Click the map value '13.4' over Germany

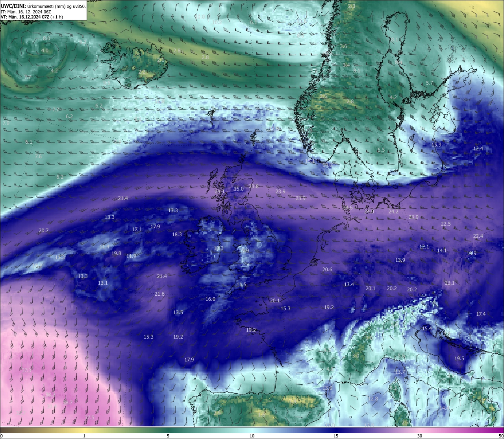pyautogui.click(x=349, y=284)
